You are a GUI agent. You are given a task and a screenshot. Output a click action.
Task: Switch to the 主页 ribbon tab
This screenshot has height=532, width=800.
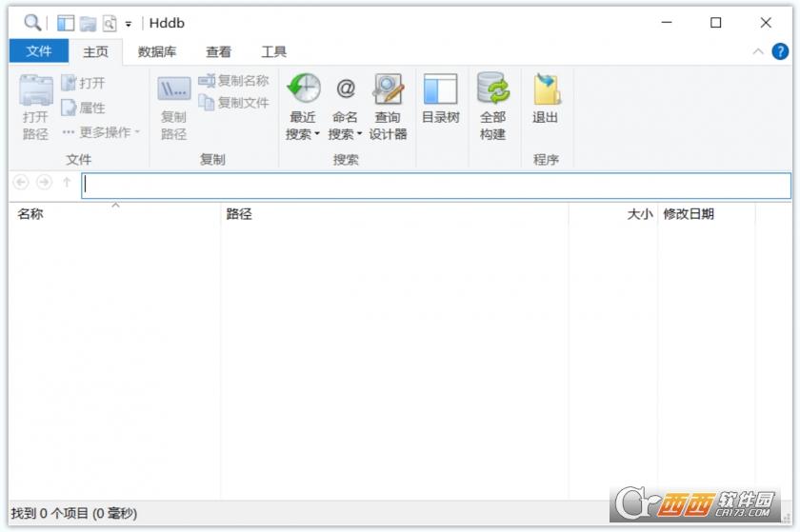95,51
